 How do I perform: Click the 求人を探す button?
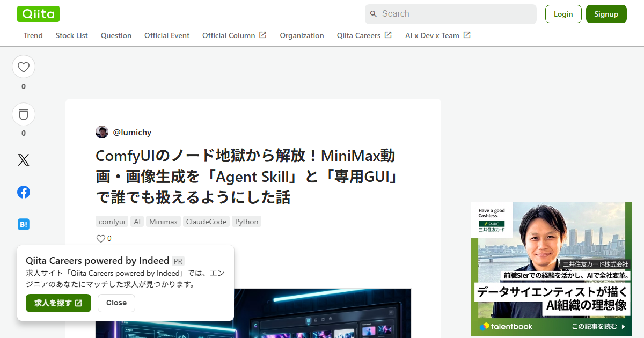pos(58,303)
